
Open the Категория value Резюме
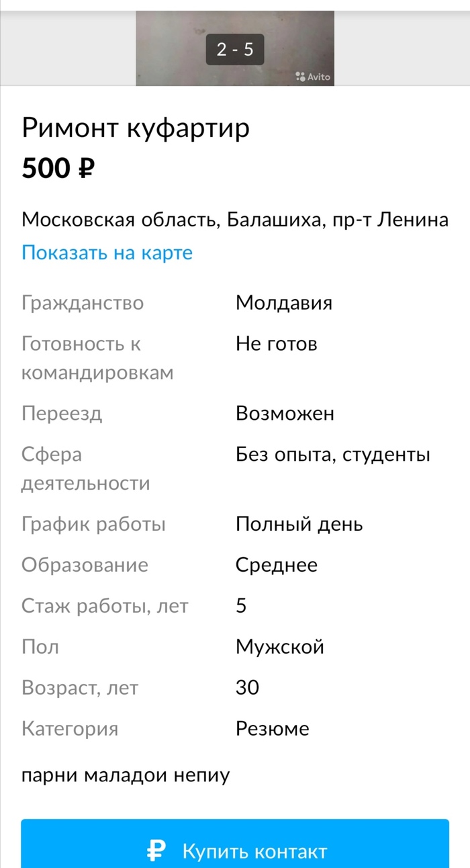tap(271, 728)
